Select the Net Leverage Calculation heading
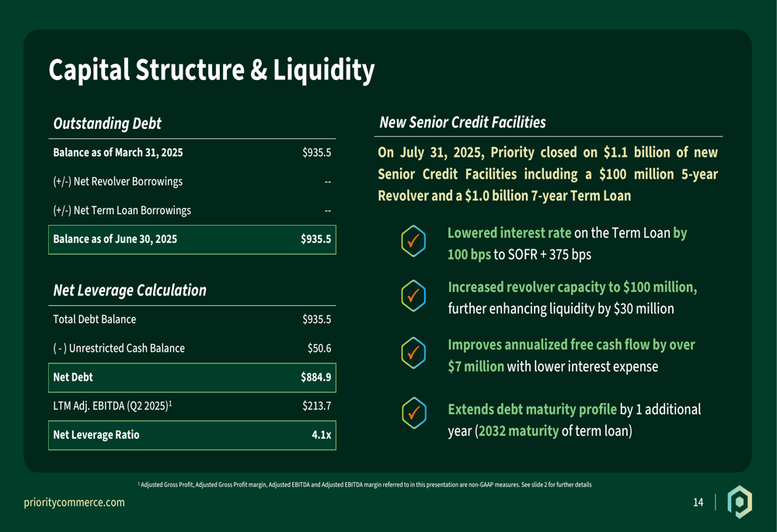The width and height of the screenshot is (777, 532). [130, 290]
